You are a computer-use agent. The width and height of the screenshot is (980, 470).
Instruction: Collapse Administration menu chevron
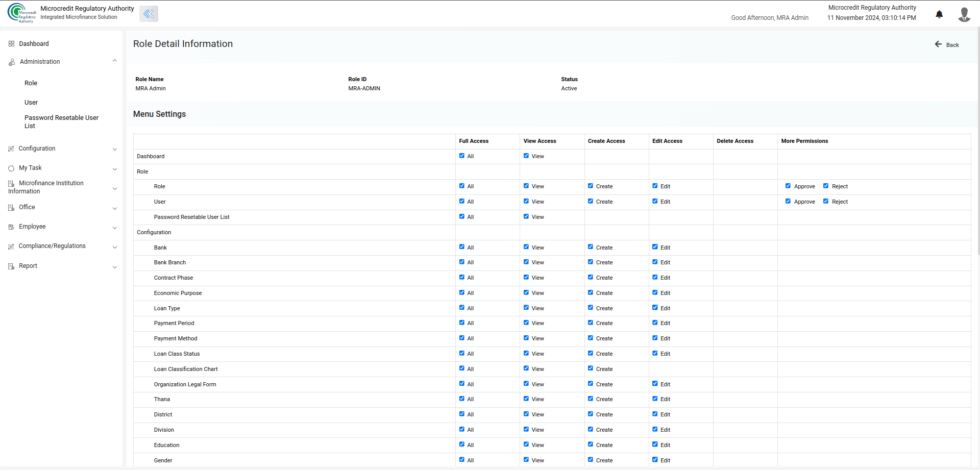115,61
